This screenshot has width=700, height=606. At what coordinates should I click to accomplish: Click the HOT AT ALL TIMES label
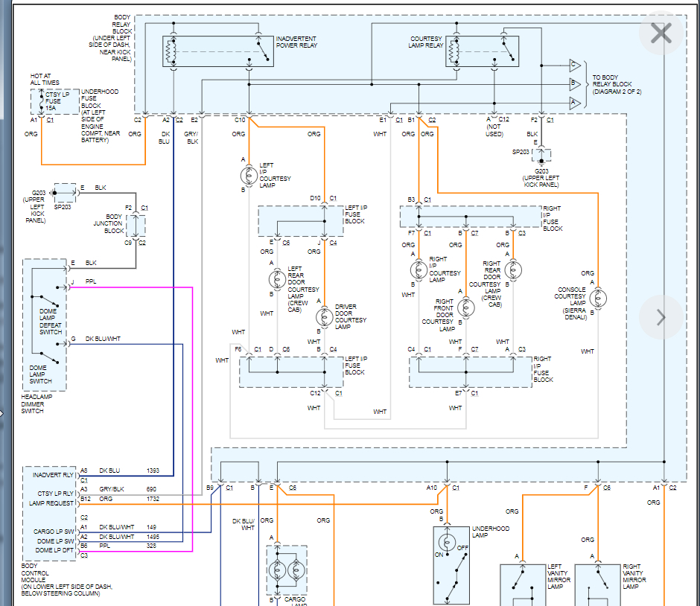(x=44, y=80)
